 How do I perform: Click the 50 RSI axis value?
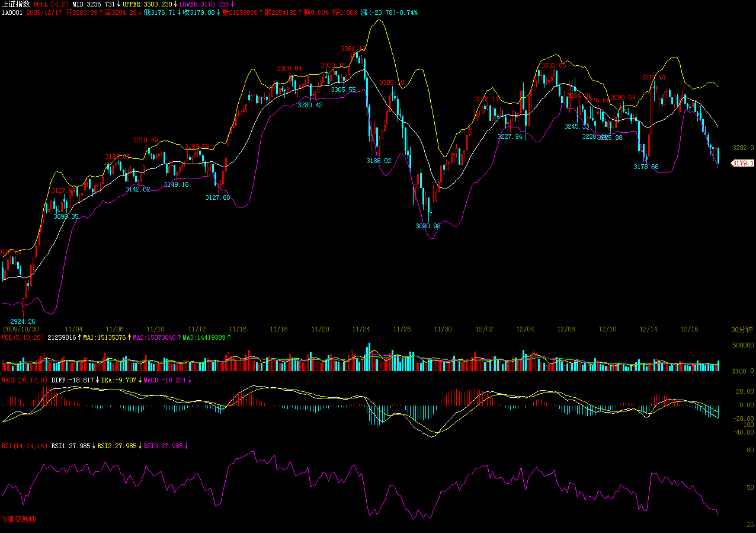[x=750, y=487]
